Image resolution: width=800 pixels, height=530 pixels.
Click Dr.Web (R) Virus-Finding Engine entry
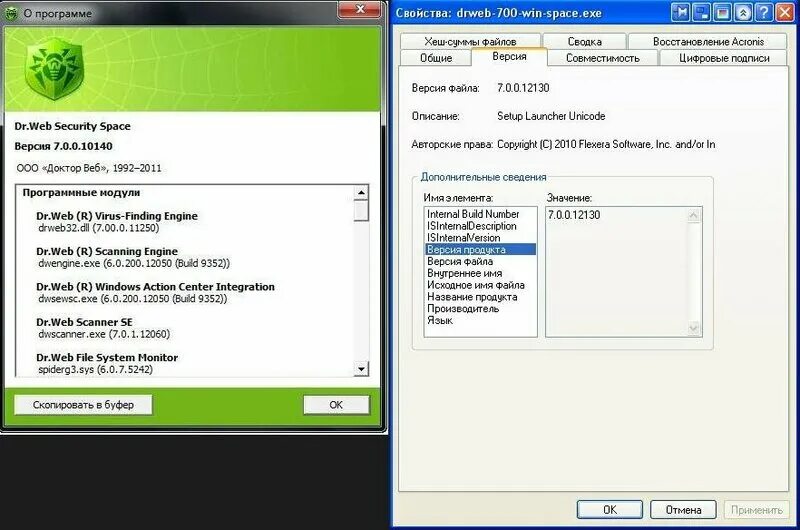(x=117, y=216)
